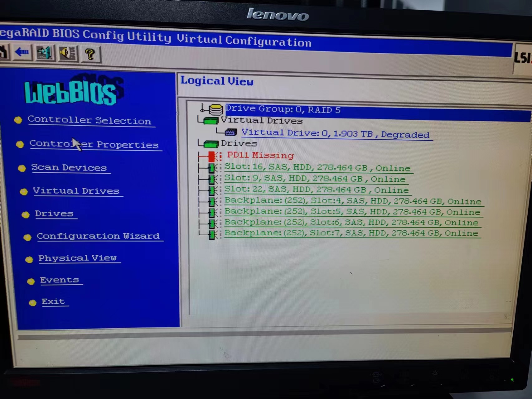Launch the Configuration Wizard

pyautogui.click(x=98, y=236)
